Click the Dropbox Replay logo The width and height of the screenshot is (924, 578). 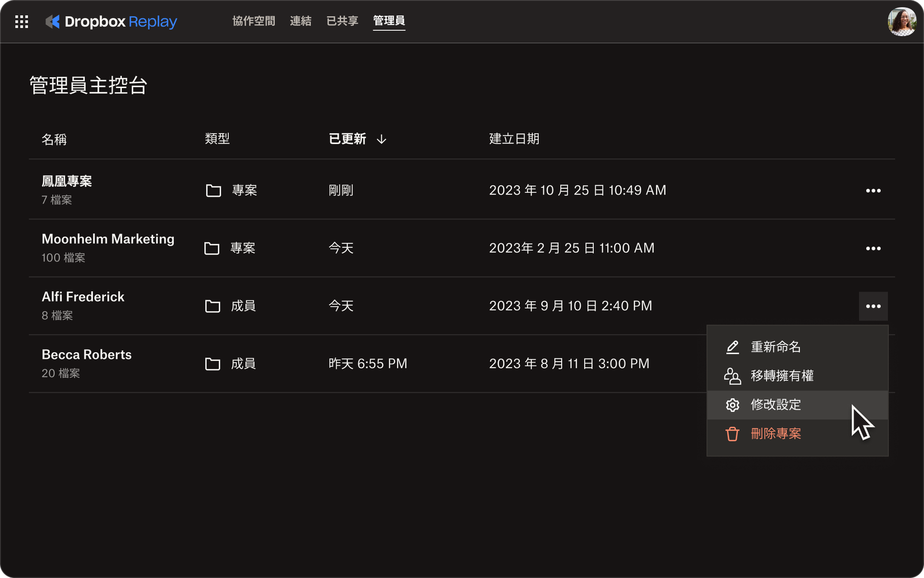tap(111, 22)
